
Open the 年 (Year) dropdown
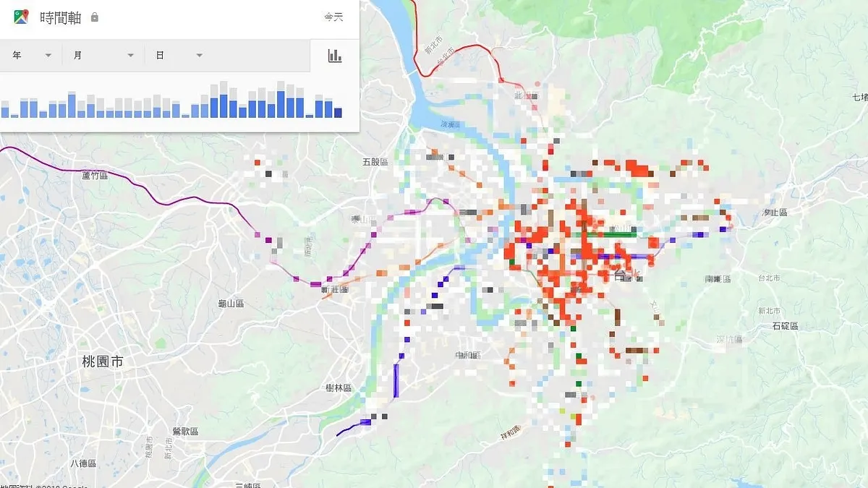point(30,55)
